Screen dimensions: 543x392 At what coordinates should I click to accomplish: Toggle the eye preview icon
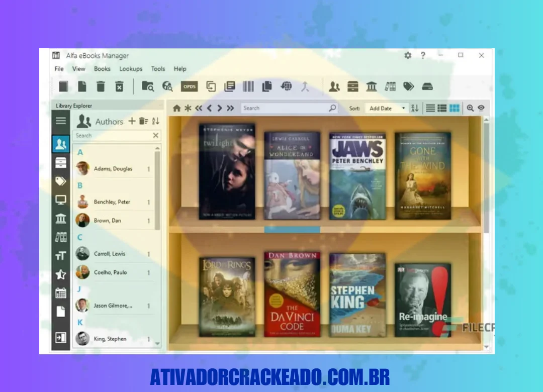click(x=481, y=108)
